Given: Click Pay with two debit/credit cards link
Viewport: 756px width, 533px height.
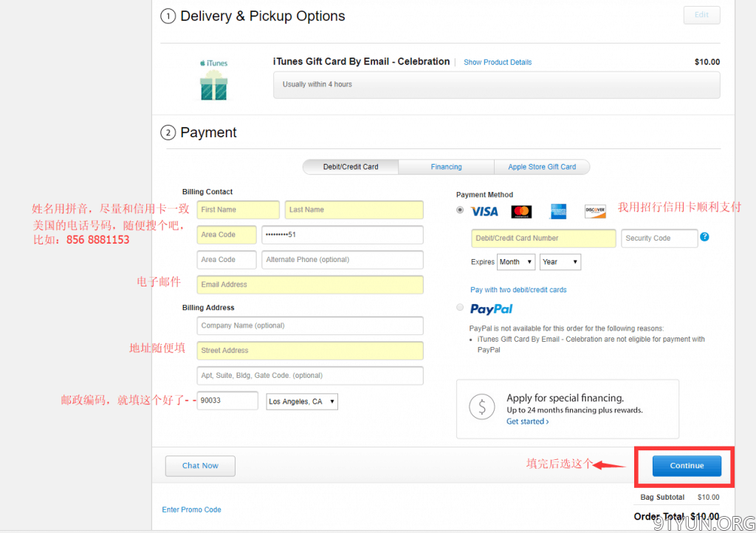Looking at the screenshot, I should pyautogui.click(x=518, y=289).
